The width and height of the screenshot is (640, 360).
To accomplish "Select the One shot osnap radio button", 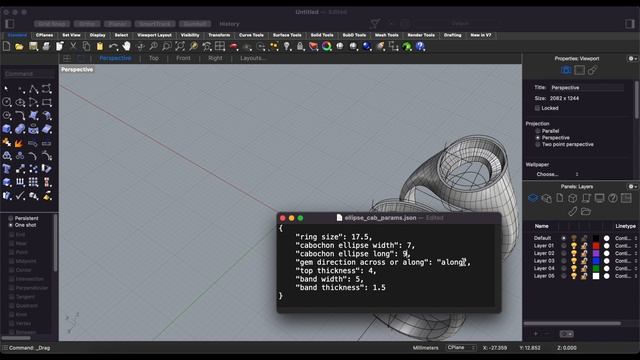I will click(x=11, y=225).
